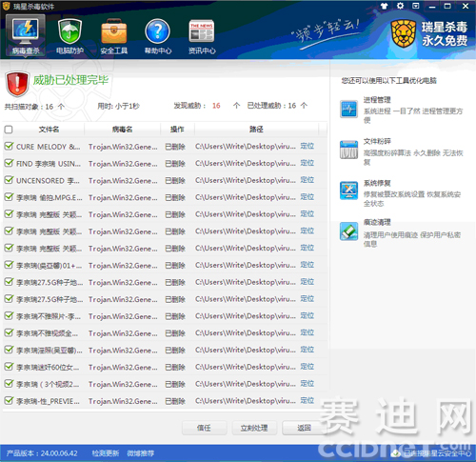Click file name 李宗瑞迷奸60位女... in list
The height and width of the screenshot is (462, 476).
tap(48, 368)
